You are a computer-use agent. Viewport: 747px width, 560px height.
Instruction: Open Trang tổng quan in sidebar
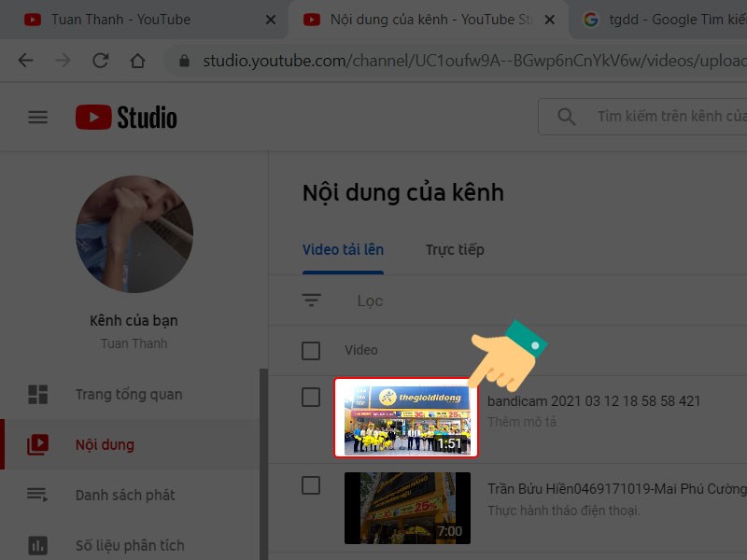(130, 394)
